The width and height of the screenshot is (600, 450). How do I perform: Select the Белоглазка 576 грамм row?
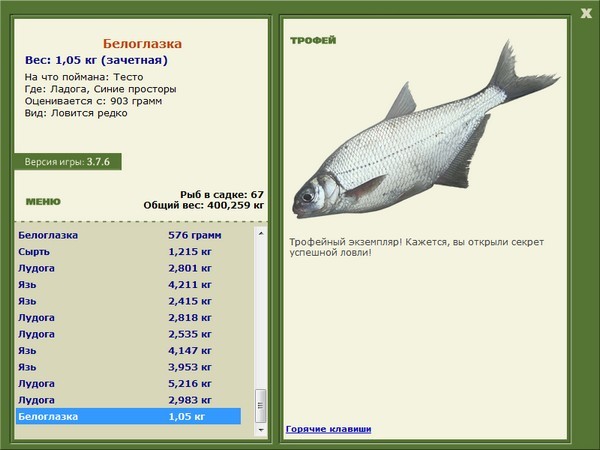[128, 235]
